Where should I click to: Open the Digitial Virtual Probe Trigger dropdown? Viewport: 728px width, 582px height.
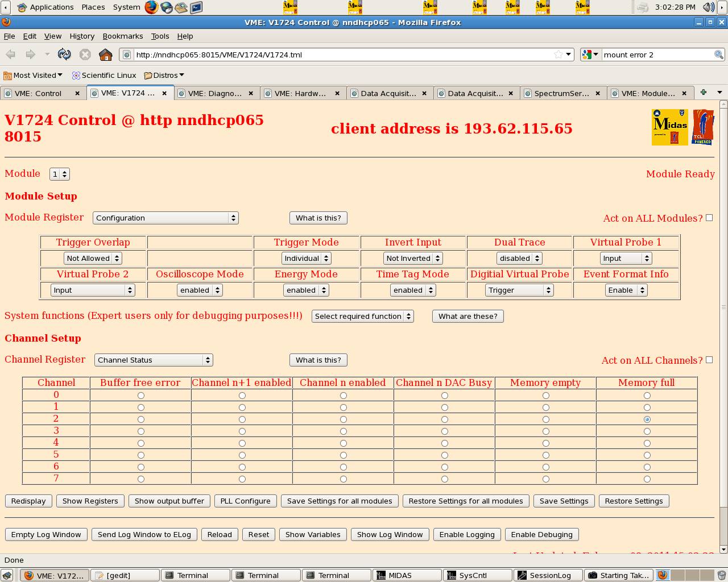[519, 290]
